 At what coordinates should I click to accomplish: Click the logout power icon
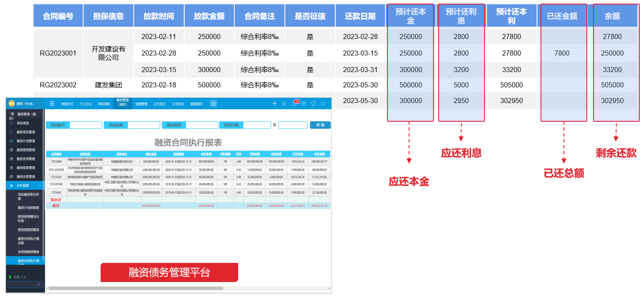(x=323, y=103)
